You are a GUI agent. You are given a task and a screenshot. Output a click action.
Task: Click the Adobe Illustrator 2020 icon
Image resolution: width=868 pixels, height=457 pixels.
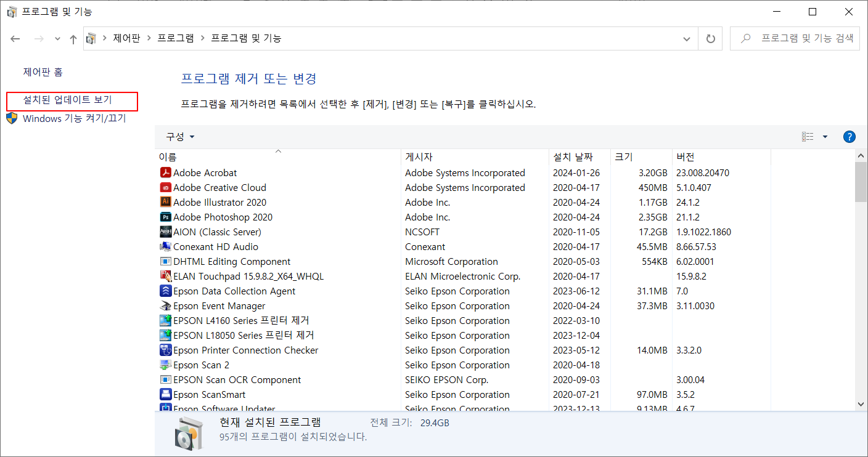165,203
